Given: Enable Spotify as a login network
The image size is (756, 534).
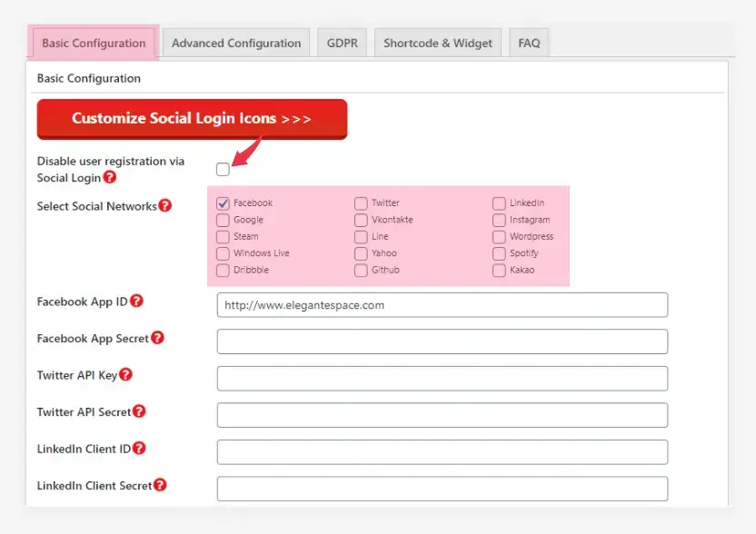Looking at the screenshot, I should pyautogui.click(x=498, y=253).
